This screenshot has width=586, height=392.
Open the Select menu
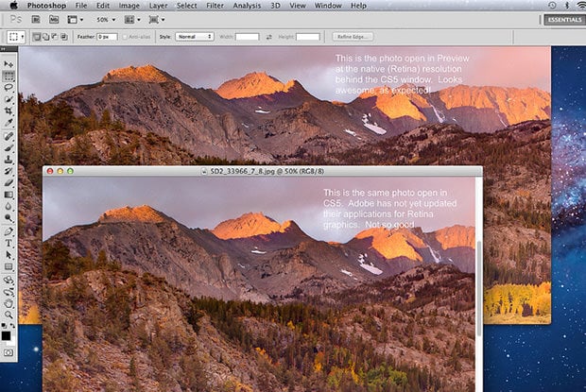(186, 6)
